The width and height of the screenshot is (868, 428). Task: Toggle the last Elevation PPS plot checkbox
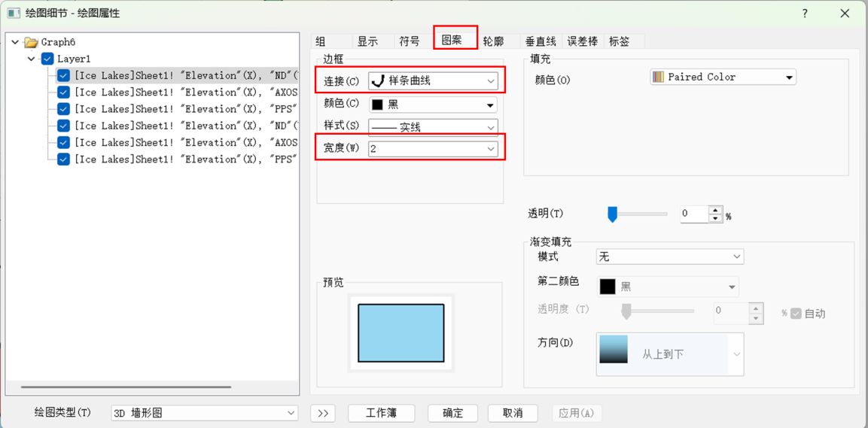click(64, 159)
